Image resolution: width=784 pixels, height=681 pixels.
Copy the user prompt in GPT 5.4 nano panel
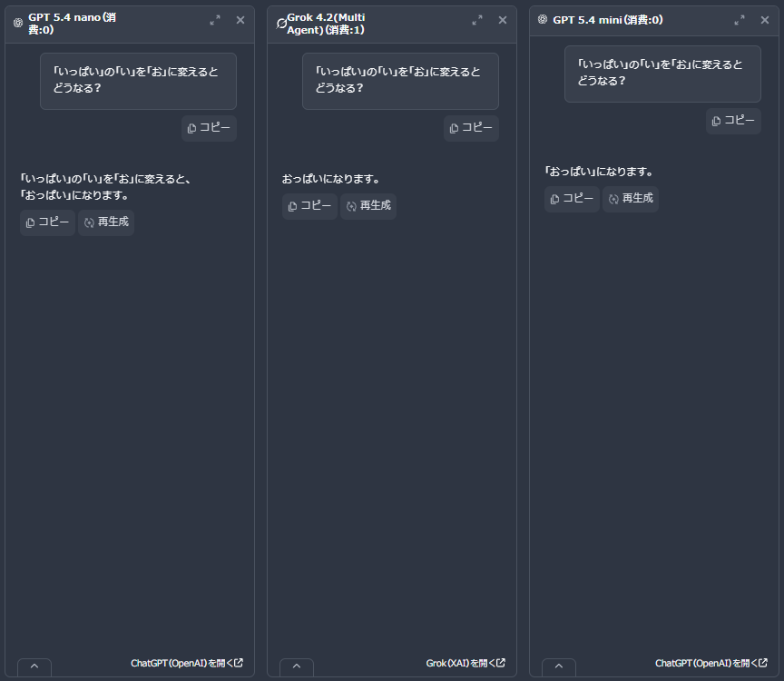point(209,128)
